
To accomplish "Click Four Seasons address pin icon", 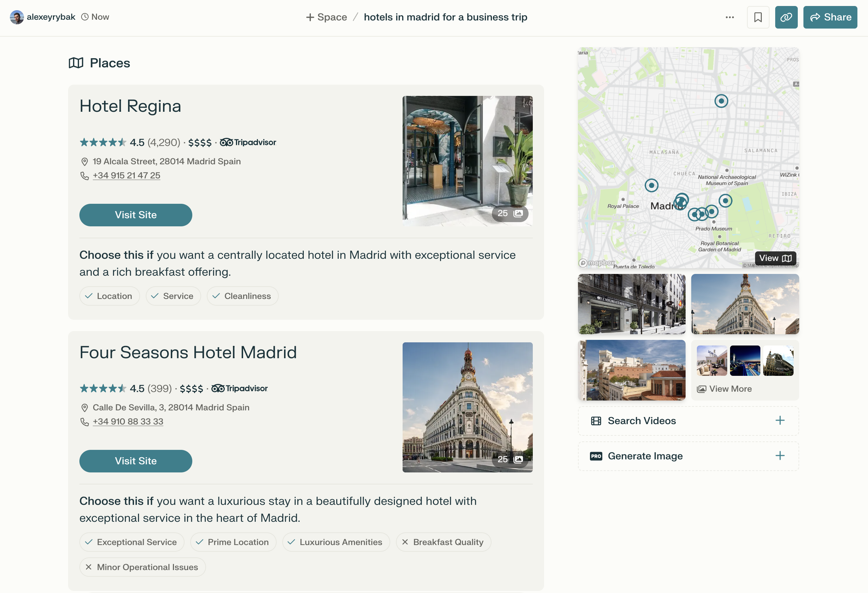I will coord(84,408).
